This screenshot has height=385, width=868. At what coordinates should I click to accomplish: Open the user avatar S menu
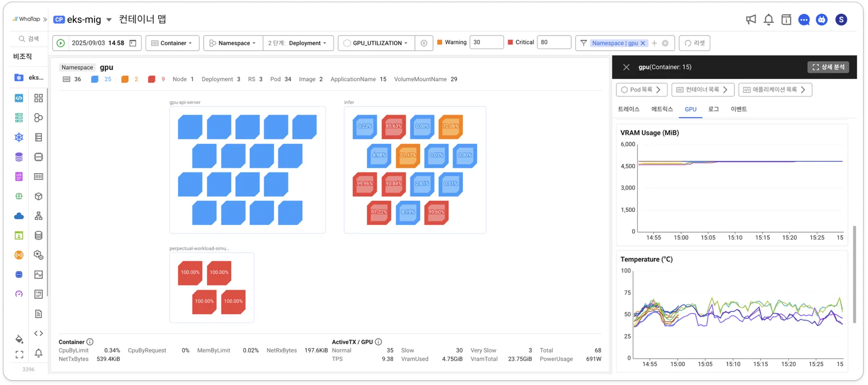click(x=841, y=19)
